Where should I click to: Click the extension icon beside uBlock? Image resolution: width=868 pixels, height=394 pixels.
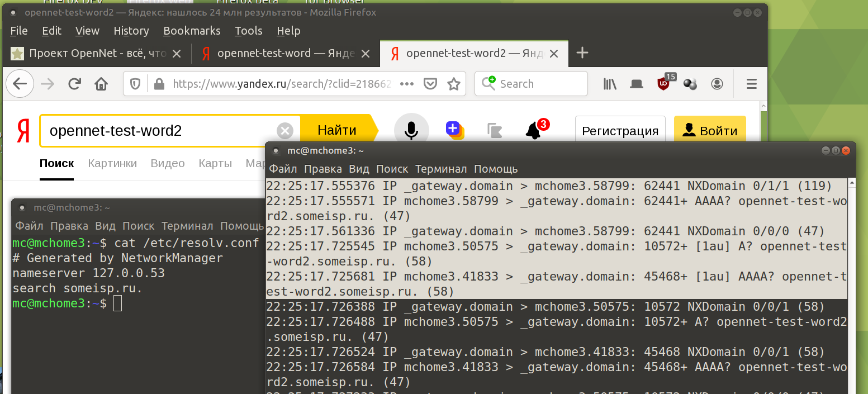tap(690, 84)
